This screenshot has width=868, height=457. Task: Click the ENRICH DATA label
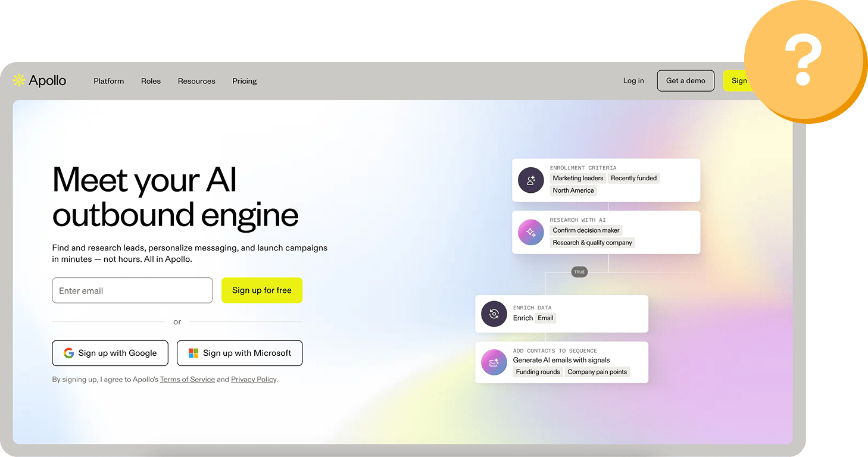point(532,308)
